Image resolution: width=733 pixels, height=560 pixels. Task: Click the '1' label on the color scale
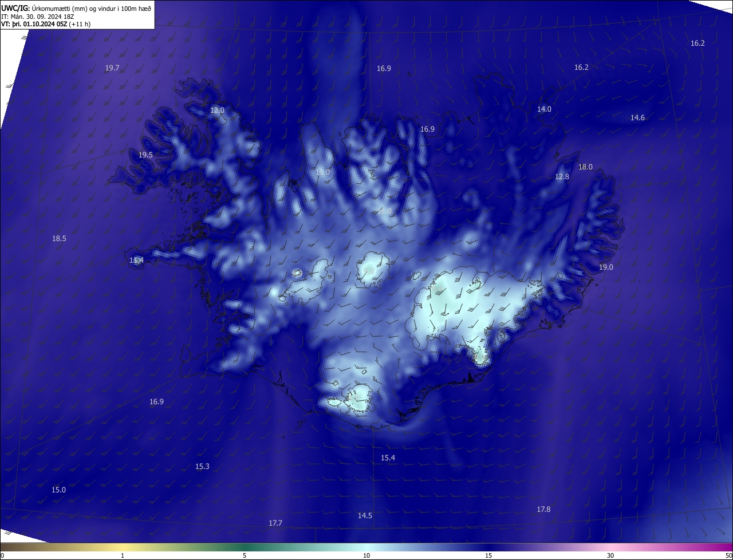[123, 555]
